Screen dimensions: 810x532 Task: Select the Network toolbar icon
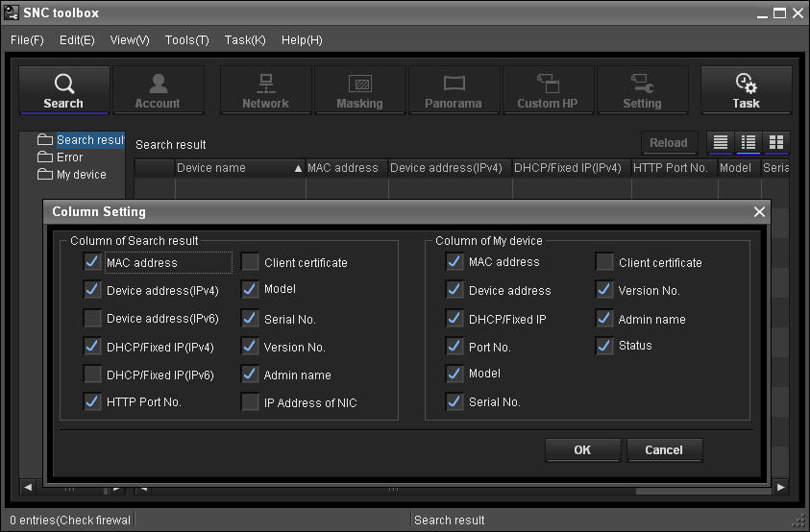point(265,90)
